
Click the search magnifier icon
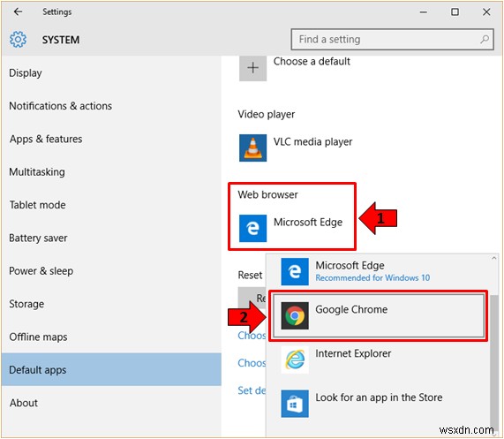pyautogui.click(x=485, y=39)
